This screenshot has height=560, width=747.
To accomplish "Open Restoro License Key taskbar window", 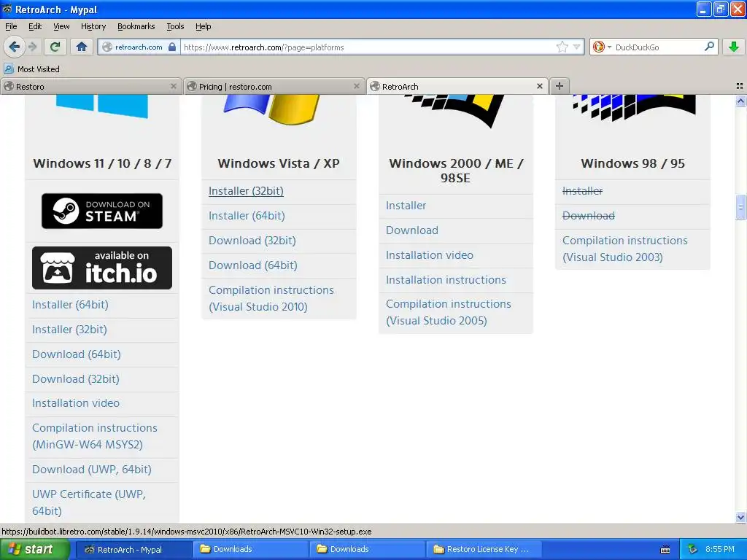I will coord(484,549).
